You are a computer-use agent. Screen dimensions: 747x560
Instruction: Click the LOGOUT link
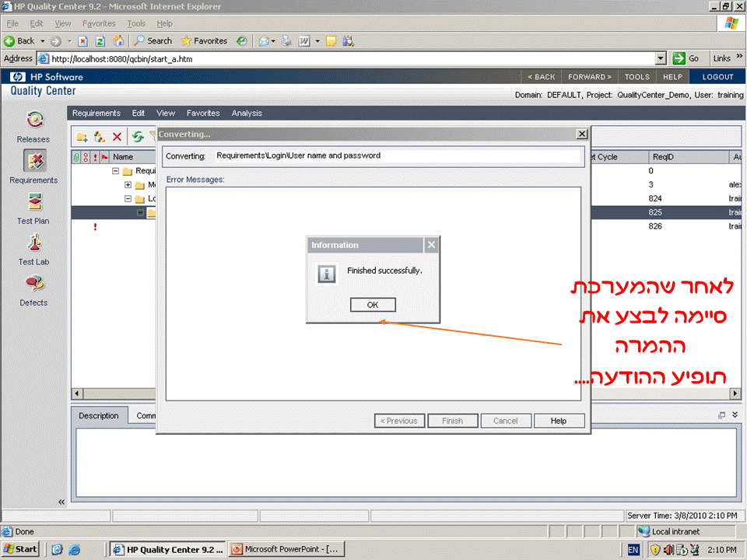point(718,77)
